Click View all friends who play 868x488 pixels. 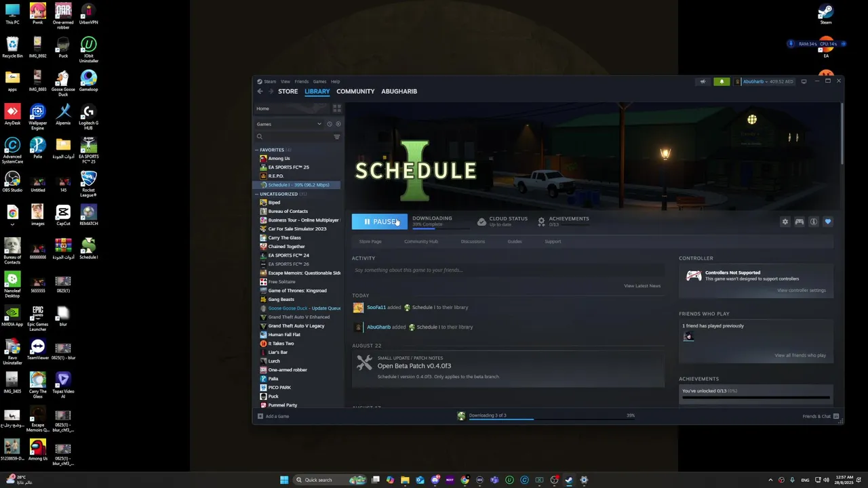coord(800,355)
